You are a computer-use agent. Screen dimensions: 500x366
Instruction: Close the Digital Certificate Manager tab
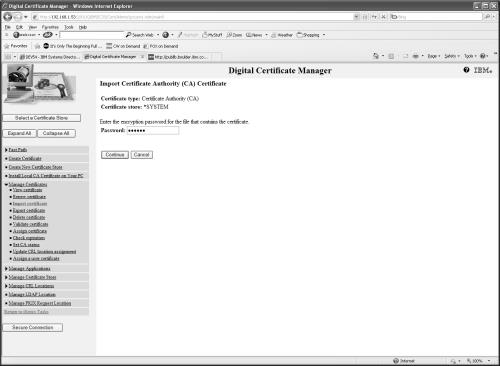point(142,57)
